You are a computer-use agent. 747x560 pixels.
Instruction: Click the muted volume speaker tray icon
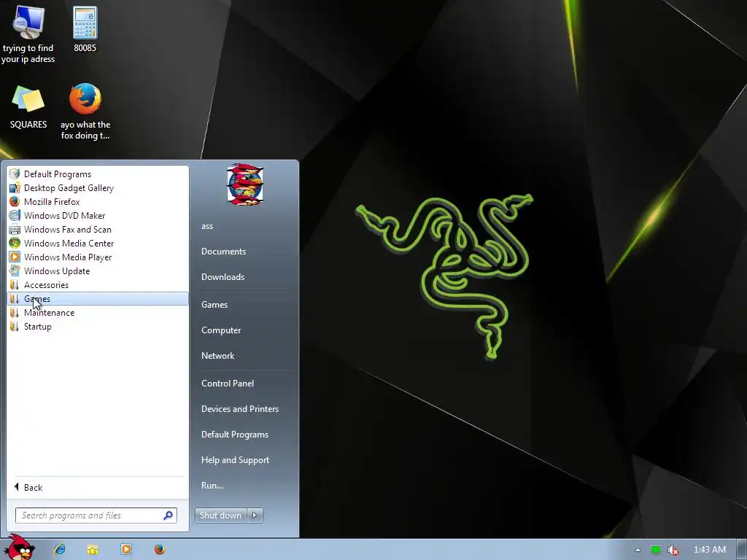673,550
